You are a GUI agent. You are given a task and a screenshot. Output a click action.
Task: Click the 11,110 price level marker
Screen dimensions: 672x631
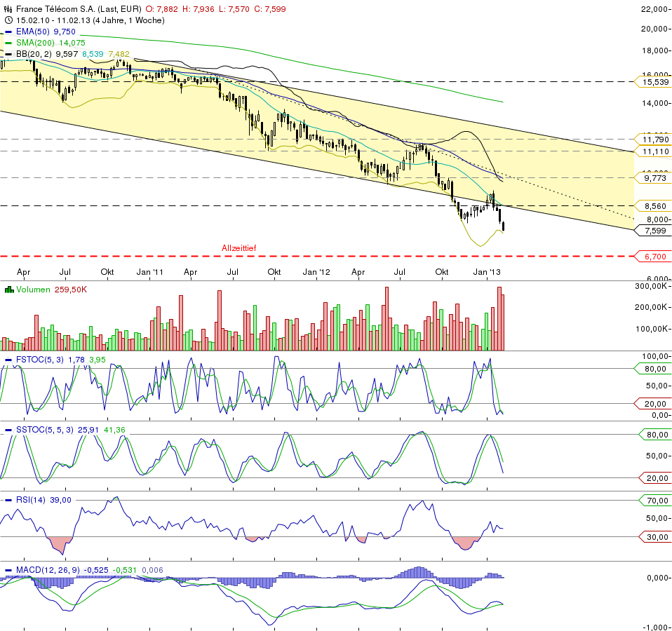652,151
